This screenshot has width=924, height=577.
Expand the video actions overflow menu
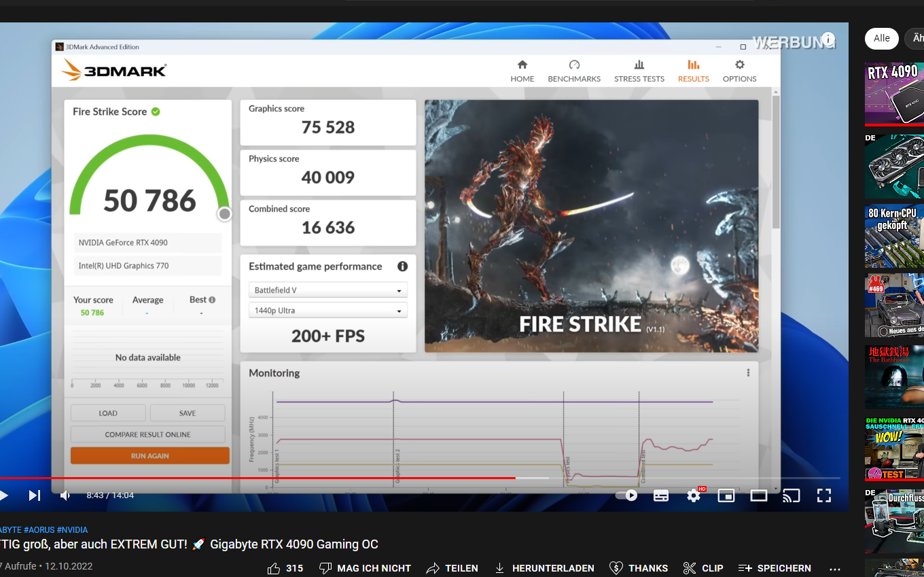click(x=834, y=568)
